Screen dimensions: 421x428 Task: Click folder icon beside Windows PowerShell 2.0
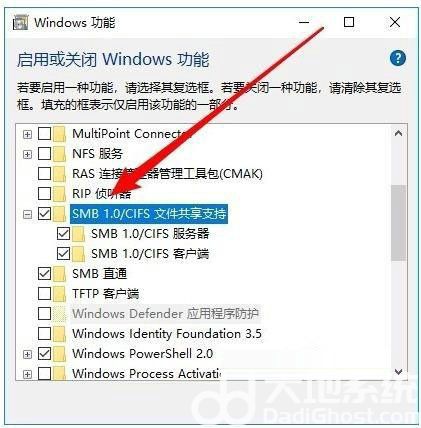60,354
